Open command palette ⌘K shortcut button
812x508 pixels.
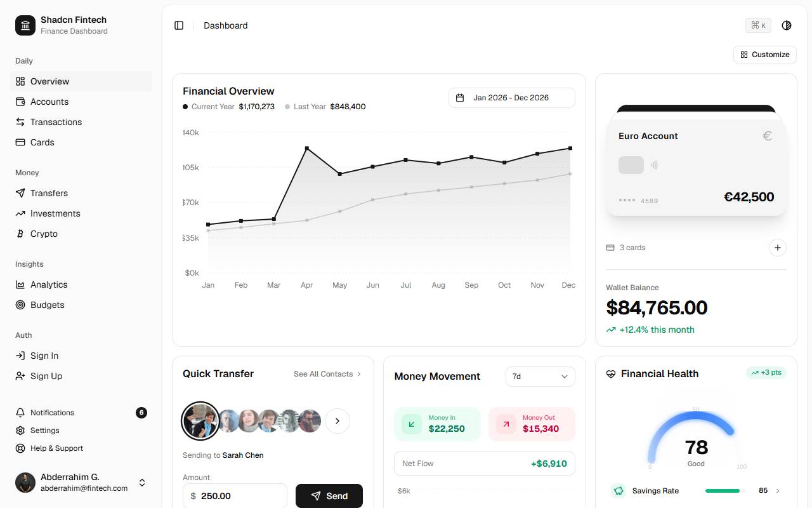point(758,25)
